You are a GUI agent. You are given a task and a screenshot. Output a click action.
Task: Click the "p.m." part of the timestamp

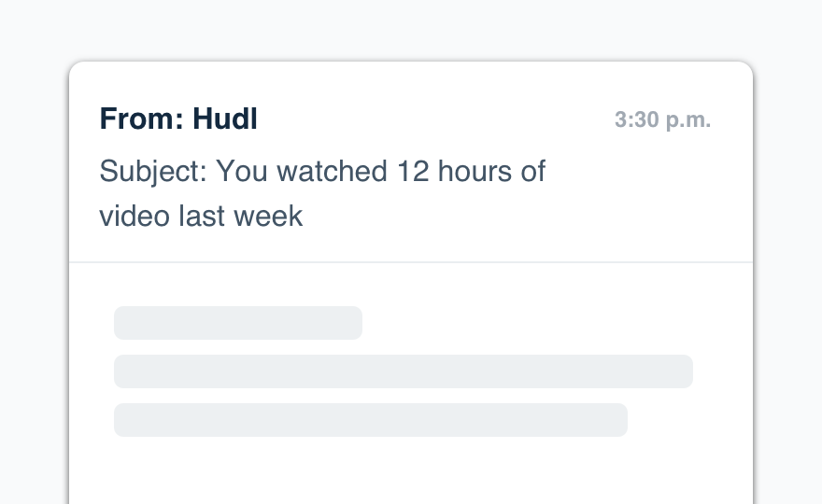[687, 120]
